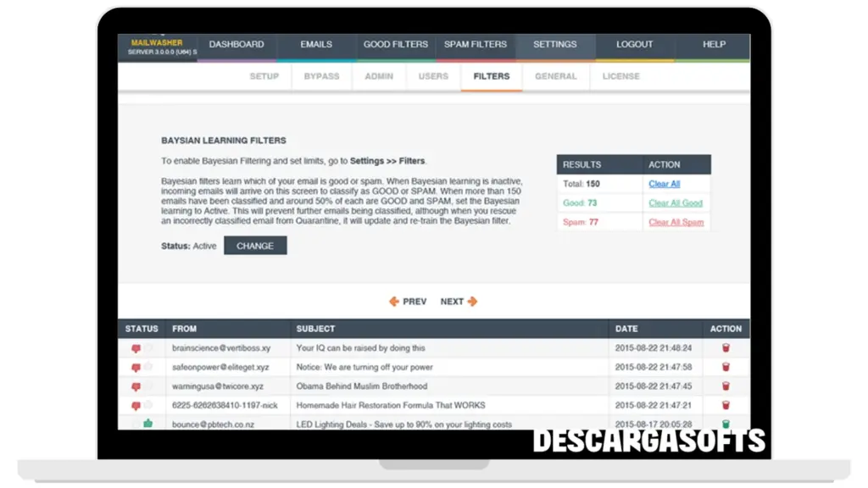Switch to the LICENSE tab
Viewport: 868px width, 488px height.
pos(620,76)
